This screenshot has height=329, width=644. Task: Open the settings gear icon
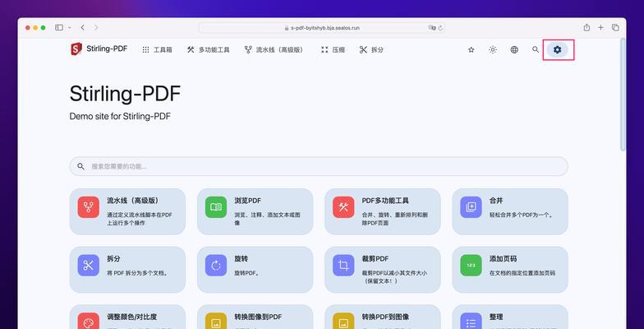pos(557,49)
